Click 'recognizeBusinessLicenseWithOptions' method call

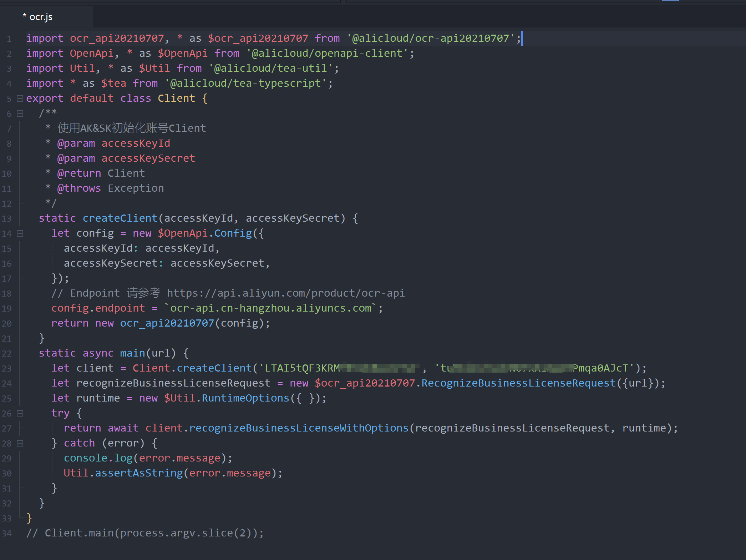299,428
